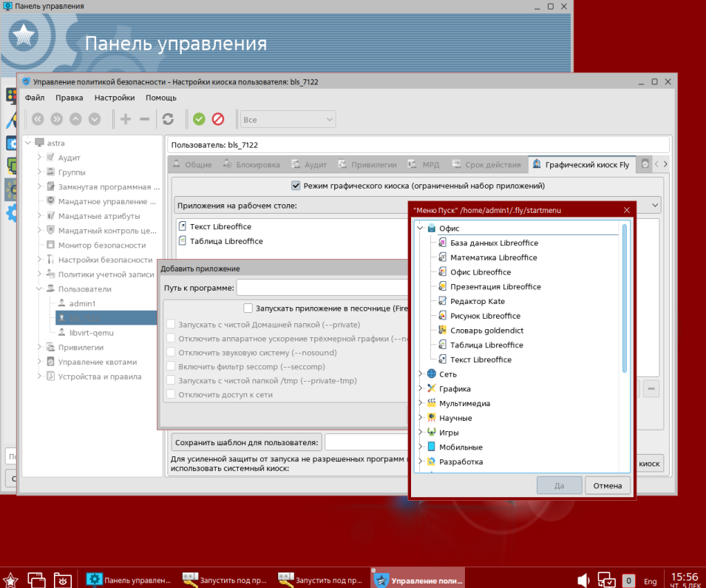Switch to the Привилегии tab
This screenshot has height=588, width=706.
pos(368,164)
